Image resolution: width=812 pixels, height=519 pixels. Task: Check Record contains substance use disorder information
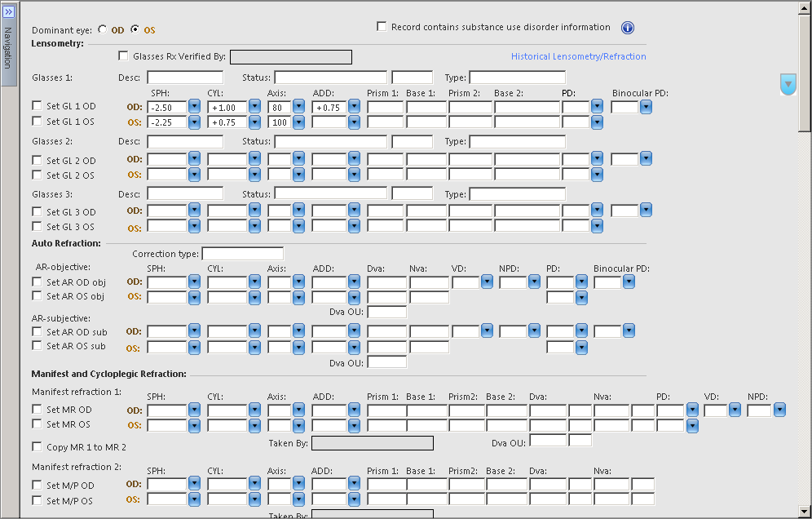(x=382, y=26)
